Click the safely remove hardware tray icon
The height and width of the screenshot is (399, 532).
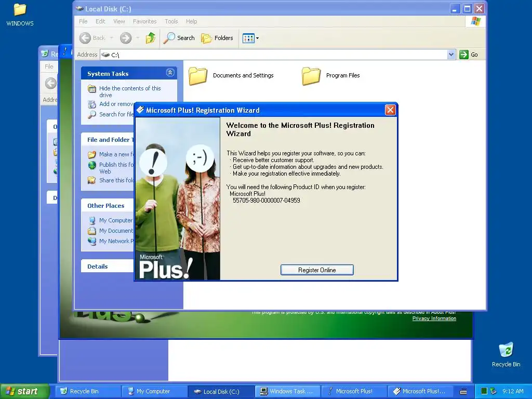(x=494, y=391)
